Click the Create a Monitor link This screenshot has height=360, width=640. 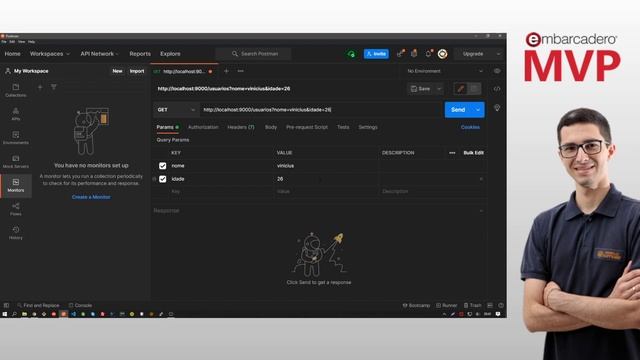[91, 197]
